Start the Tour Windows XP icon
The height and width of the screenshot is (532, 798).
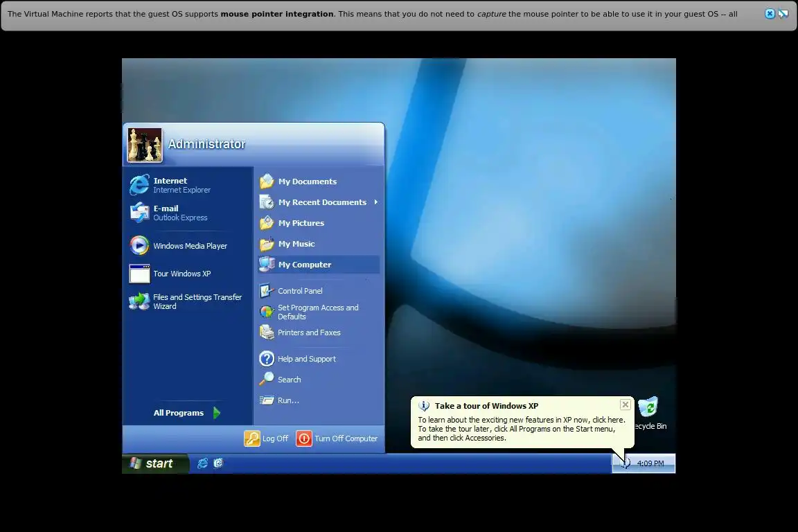[x=139, y=274]
